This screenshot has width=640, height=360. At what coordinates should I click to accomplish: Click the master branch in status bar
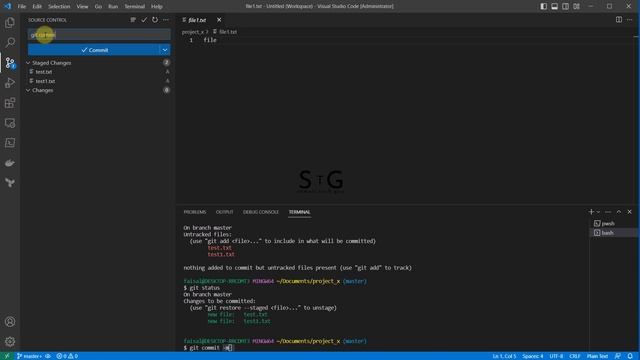tap(29, 356)
